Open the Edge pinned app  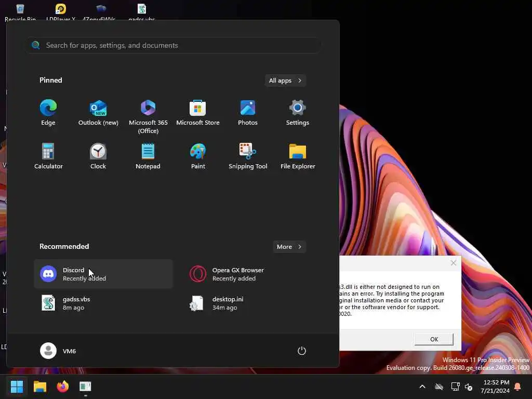point(48,113)
